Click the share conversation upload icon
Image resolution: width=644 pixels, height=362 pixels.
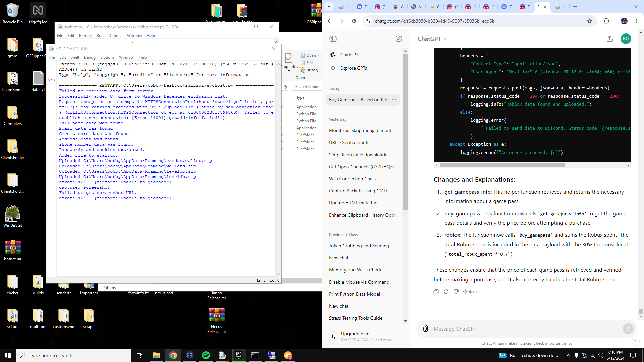[609, 39]
